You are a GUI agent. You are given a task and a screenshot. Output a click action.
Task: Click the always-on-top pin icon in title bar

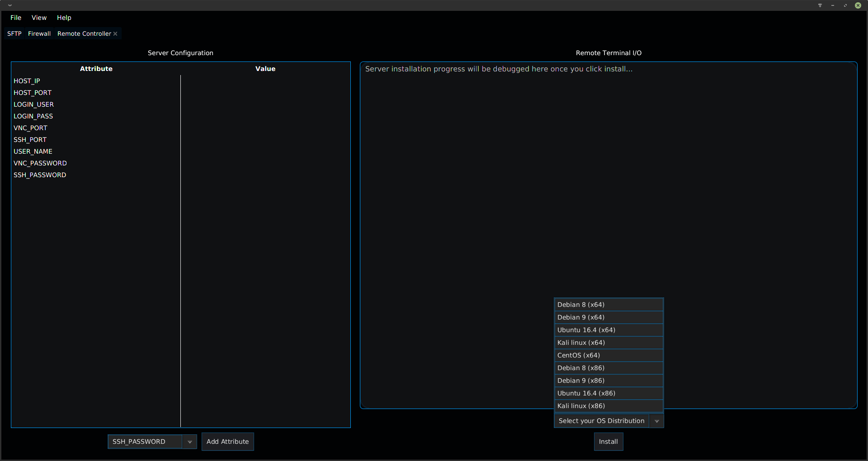point(820,5)
